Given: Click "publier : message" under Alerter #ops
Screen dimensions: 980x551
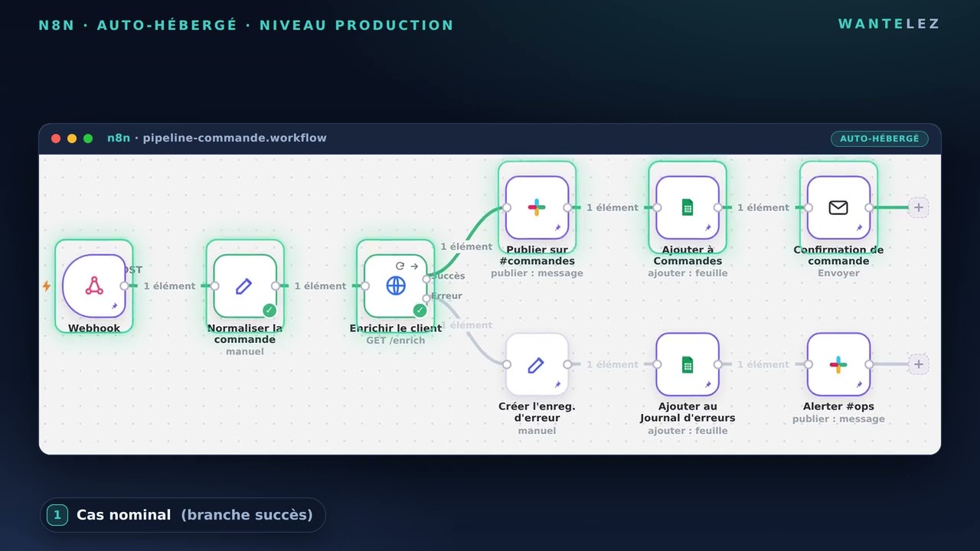Looking at the screenshot, I should click(x=838, y=419).
